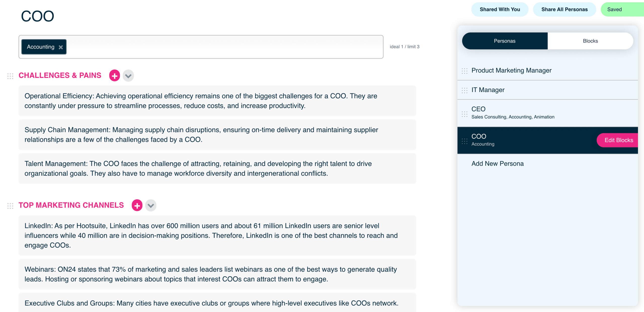This screenshot has width=644, height=312.
Task: Expand the Challenges & Pains section dropdown
Action: 129,76
